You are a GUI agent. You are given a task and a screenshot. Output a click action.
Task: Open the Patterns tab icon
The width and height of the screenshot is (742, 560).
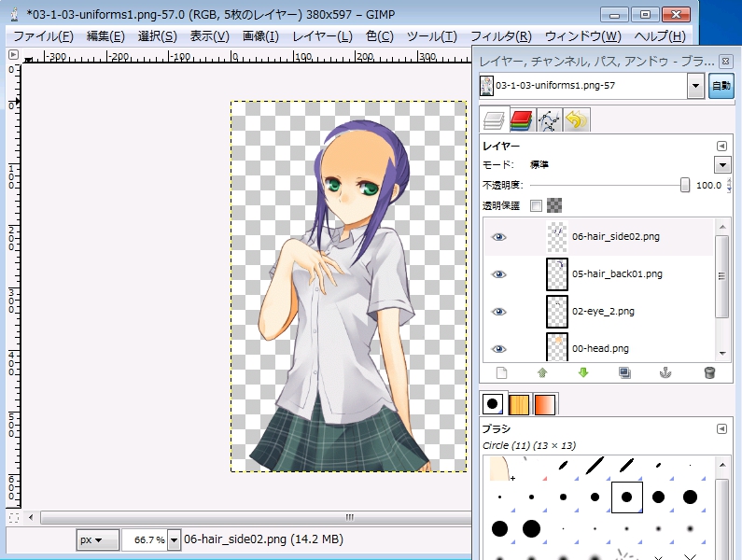tap(519, 405)
